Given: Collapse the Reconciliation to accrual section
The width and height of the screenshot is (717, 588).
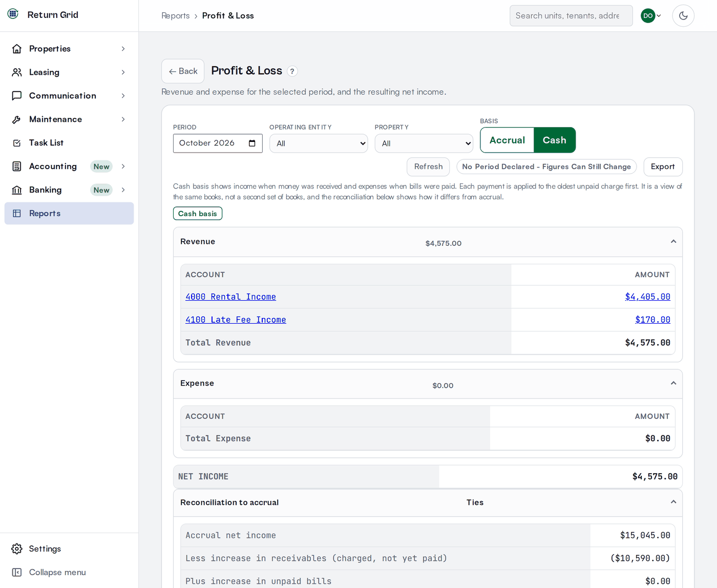Looking at the screenshot, I should (673, 502).
